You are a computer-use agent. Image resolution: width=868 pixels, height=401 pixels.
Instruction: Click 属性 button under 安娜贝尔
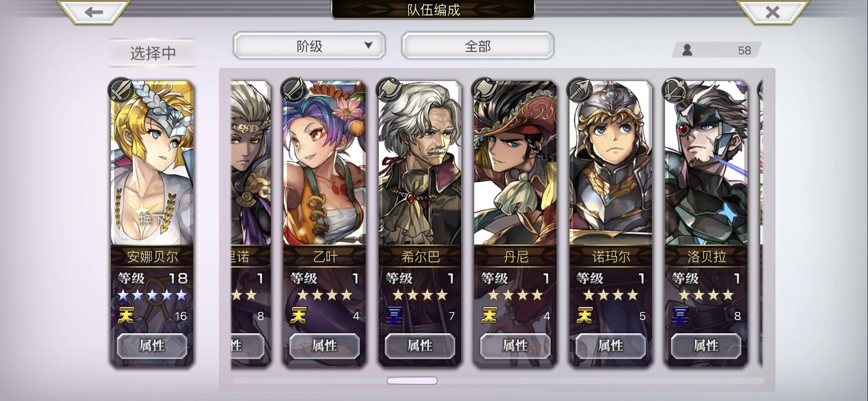tap(152, 346)
